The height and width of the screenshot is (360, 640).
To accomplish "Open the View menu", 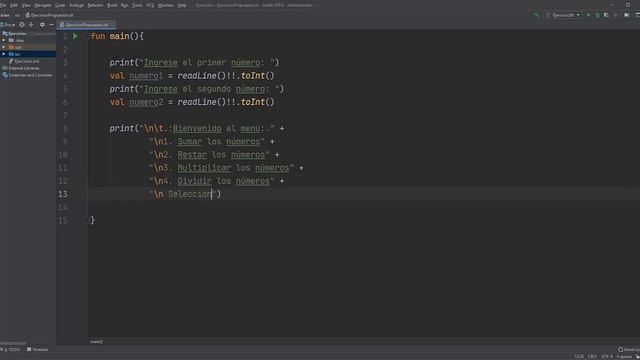I will click(x=26, y=5).
